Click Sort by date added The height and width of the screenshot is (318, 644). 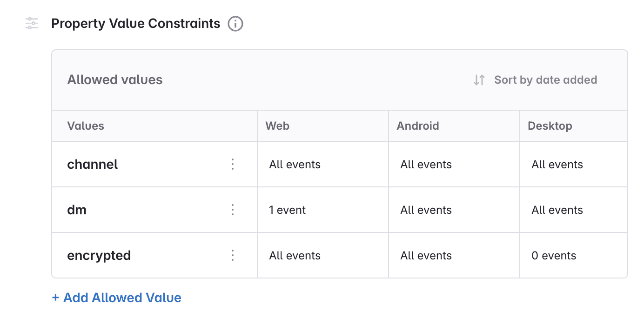tap(545, 80)
